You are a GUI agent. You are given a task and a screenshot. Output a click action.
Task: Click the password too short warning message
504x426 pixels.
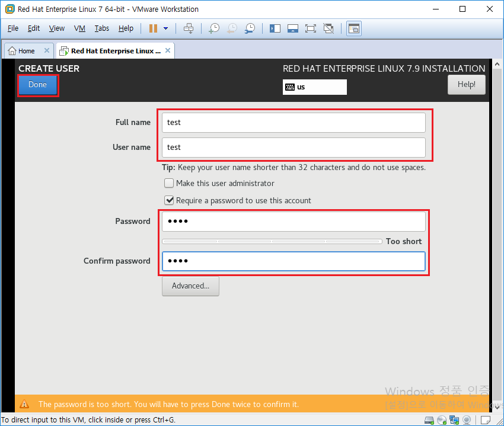(x=168, y=404)
